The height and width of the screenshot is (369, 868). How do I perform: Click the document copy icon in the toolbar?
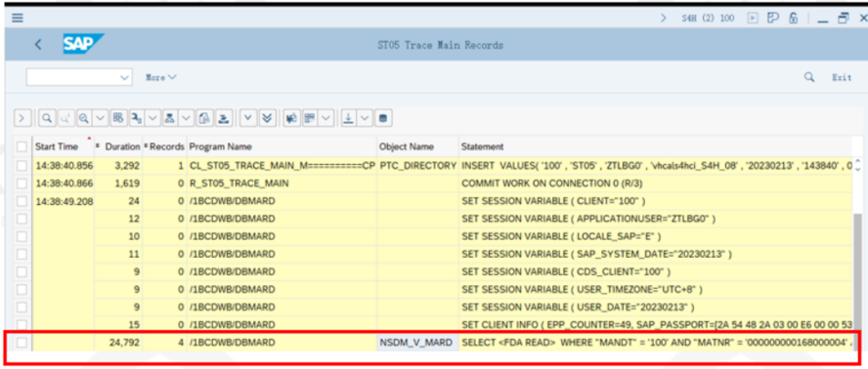coord(205,118)
